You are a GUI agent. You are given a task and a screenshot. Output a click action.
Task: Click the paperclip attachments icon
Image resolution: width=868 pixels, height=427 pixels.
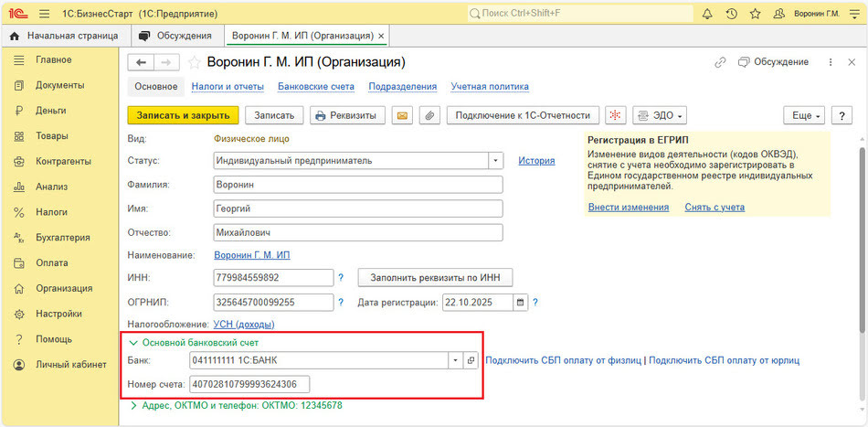point(429,116)
